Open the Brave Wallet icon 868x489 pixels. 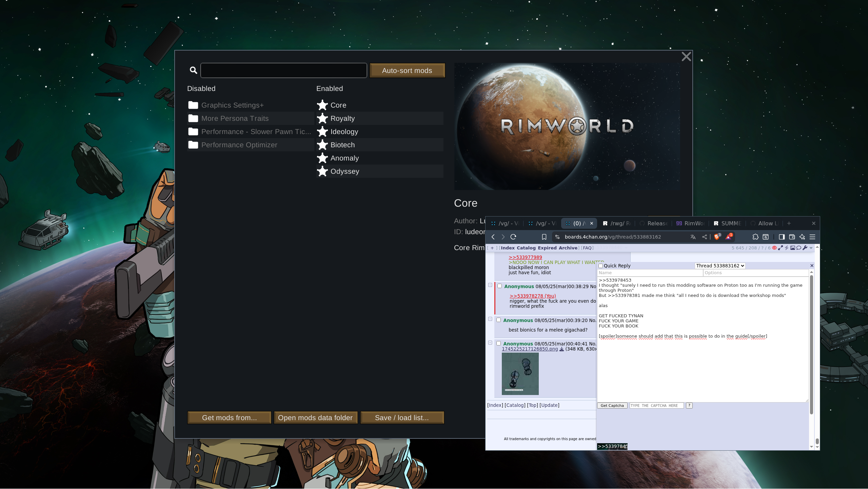pos(792,237)
